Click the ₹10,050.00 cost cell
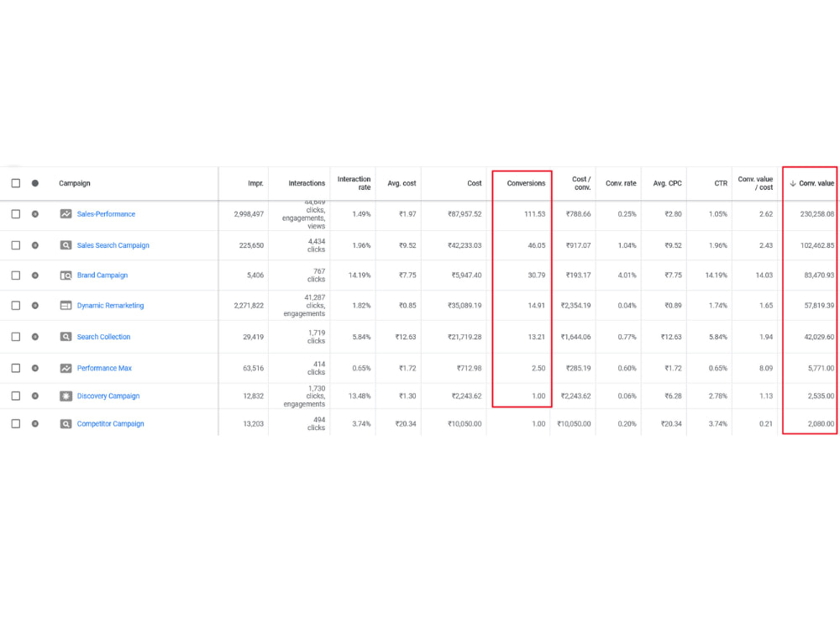840x630 pixels. pyautogui.click(x=465, y=423)
